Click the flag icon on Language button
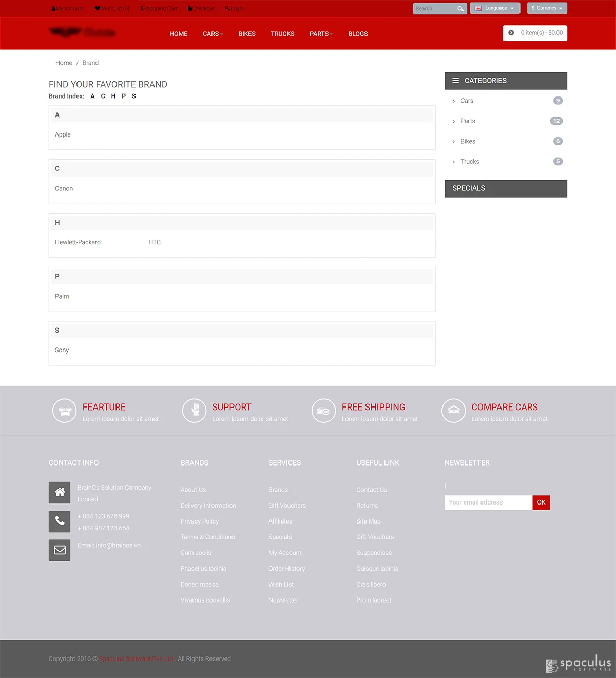 click(x=478, y=8)
